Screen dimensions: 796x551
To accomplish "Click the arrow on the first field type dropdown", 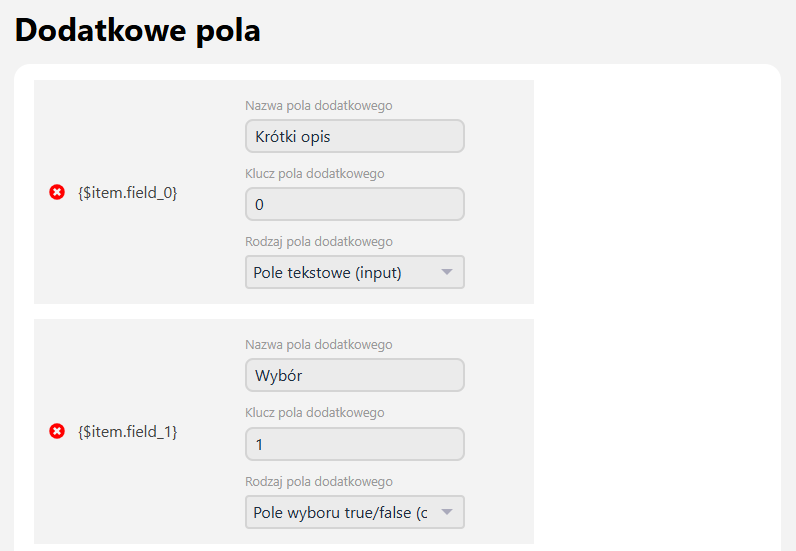I will tap(447, 272).
